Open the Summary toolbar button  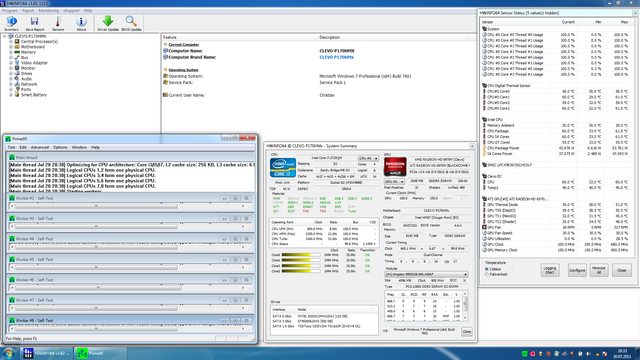click(11, 24)
